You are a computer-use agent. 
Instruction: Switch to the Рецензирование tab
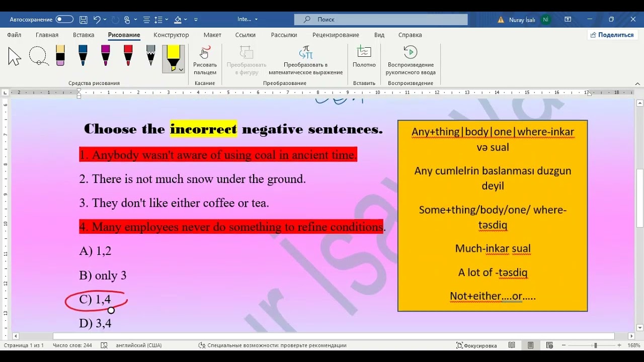[336, 35]
